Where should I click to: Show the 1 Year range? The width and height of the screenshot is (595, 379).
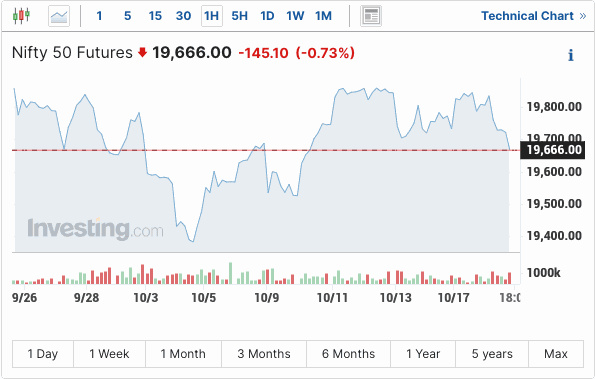(x=423, y=354)
